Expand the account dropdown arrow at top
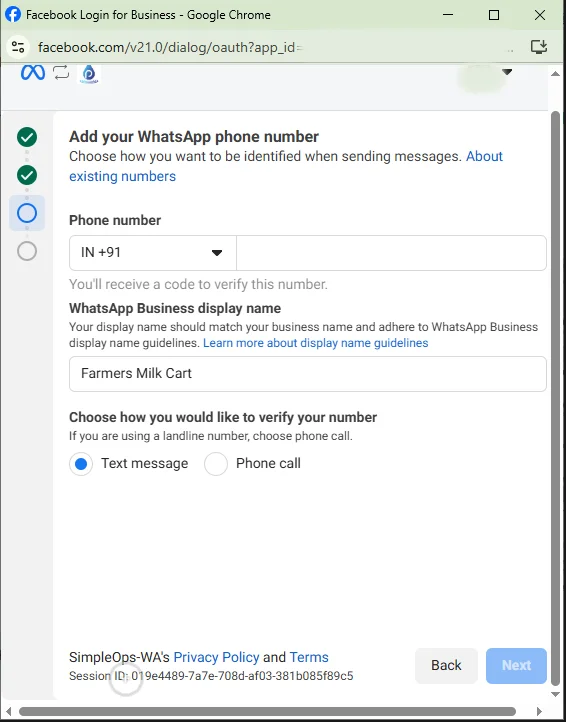Screen dimensions: 566x722 pos(507,72)
